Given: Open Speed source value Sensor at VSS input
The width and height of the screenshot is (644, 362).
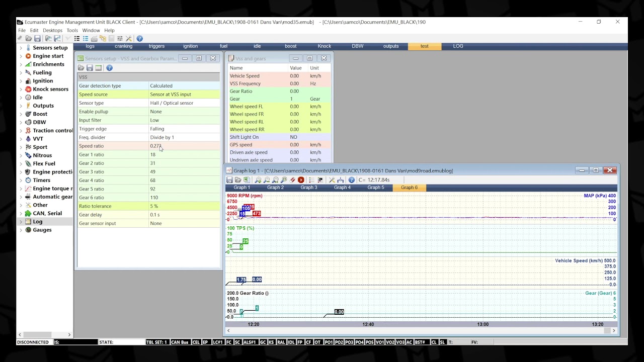Looking at the screenshot, I should pyautogui.click(x=184, y=95).
